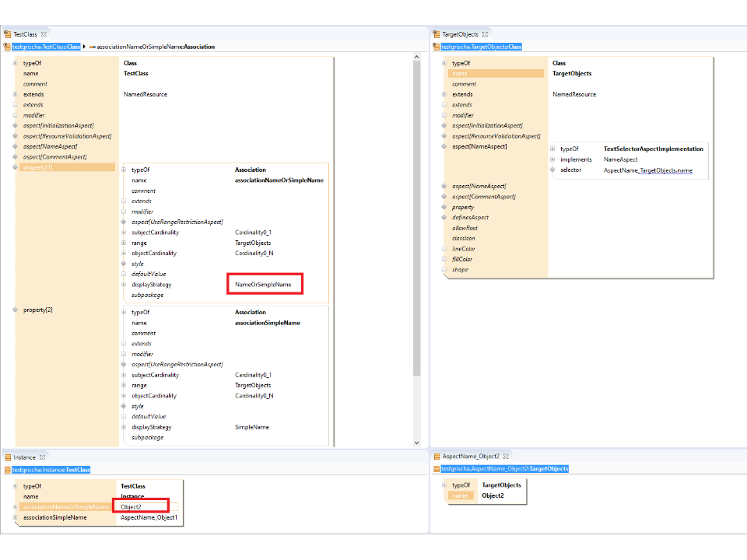Click the instance icon before testgrischa.Instance breadcrumb
The width and height of the screenshot is (747, 560).
point(8,470)
